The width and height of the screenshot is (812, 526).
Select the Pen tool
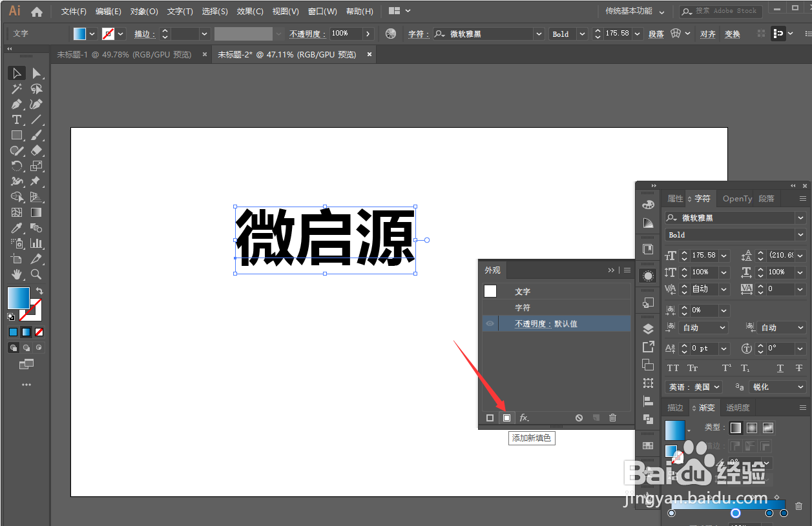16,105
